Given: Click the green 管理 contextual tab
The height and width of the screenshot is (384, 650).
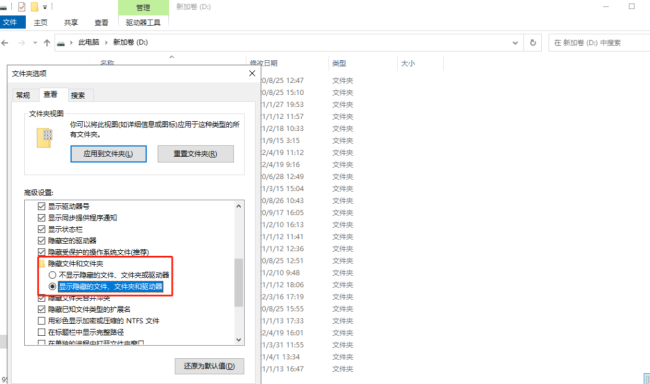Looking at the screenshot, I should click(143, 7).
